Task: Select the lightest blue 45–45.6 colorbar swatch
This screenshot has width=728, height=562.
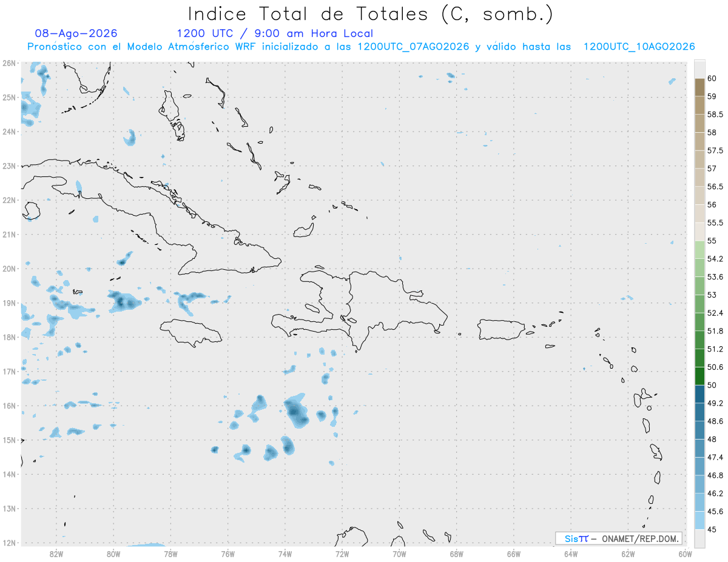Action: click(x=699, y=520)
